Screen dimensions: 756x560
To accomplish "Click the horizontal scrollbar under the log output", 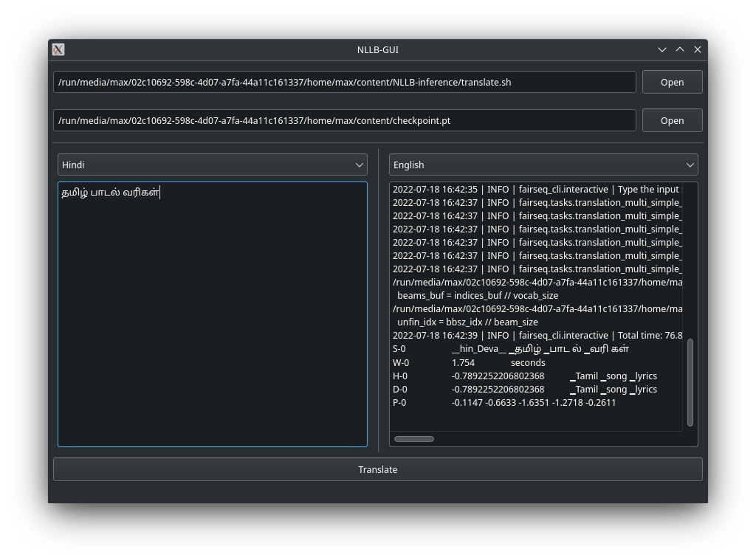I will point(414,438).
